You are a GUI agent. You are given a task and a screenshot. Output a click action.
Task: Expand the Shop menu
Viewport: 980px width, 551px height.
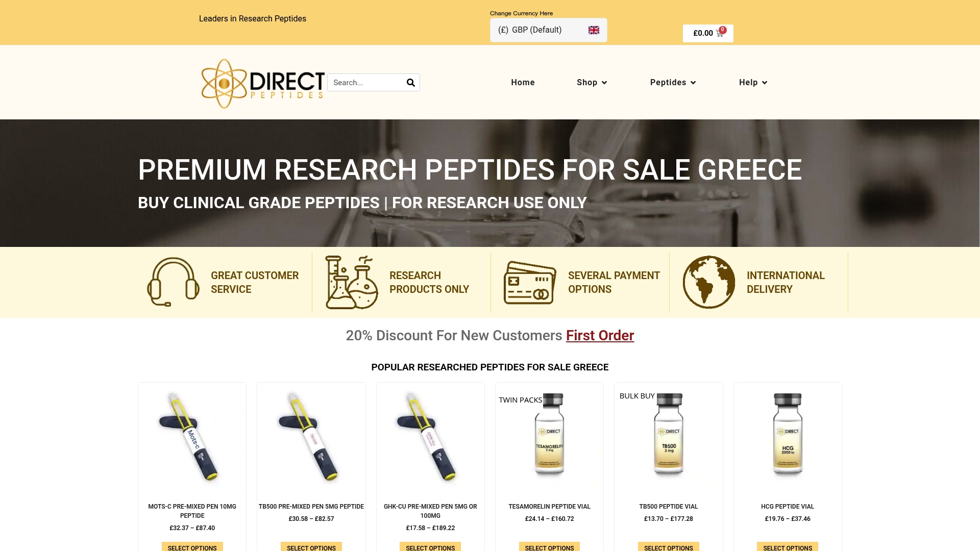pyautogui.click(x=592, y=83)
